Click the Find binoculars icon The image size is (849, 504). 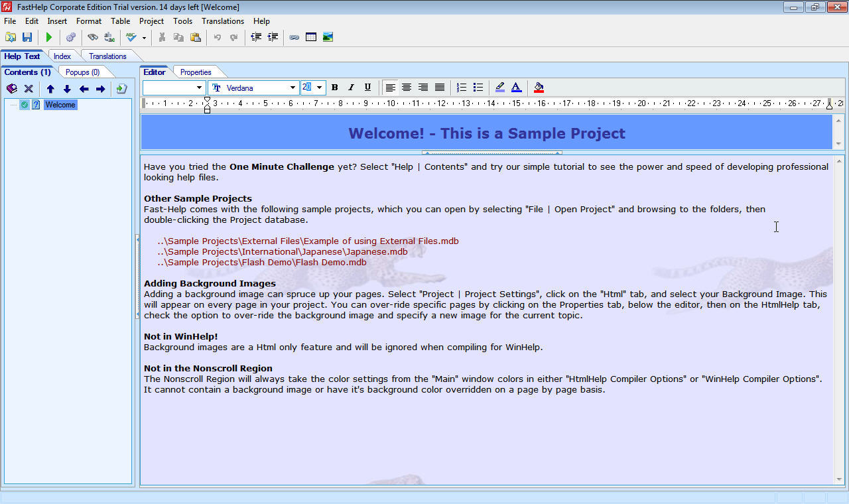(x=92, y=37)
